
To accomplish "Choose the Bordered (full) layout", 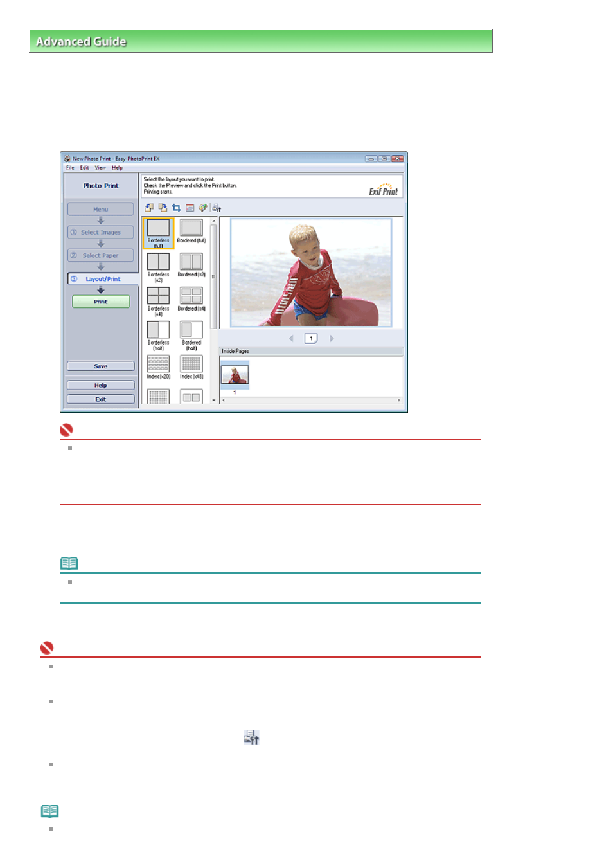I will 191,231.
